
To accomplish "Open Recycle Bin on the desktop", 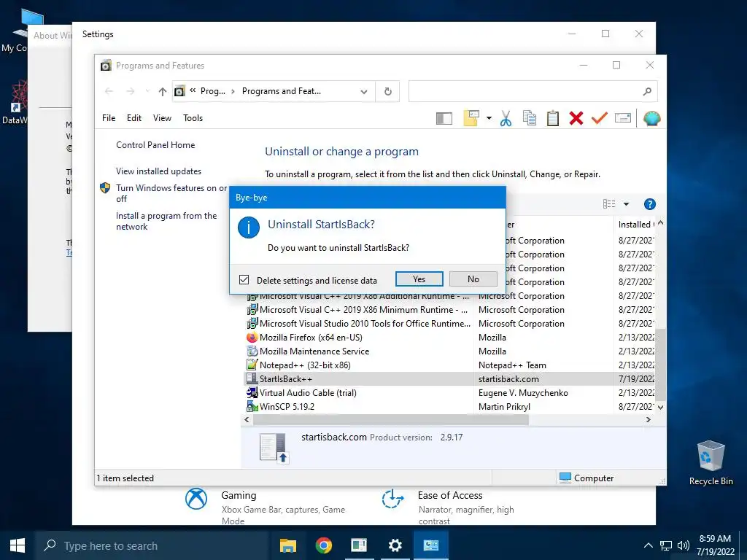I will pos(711,463).
